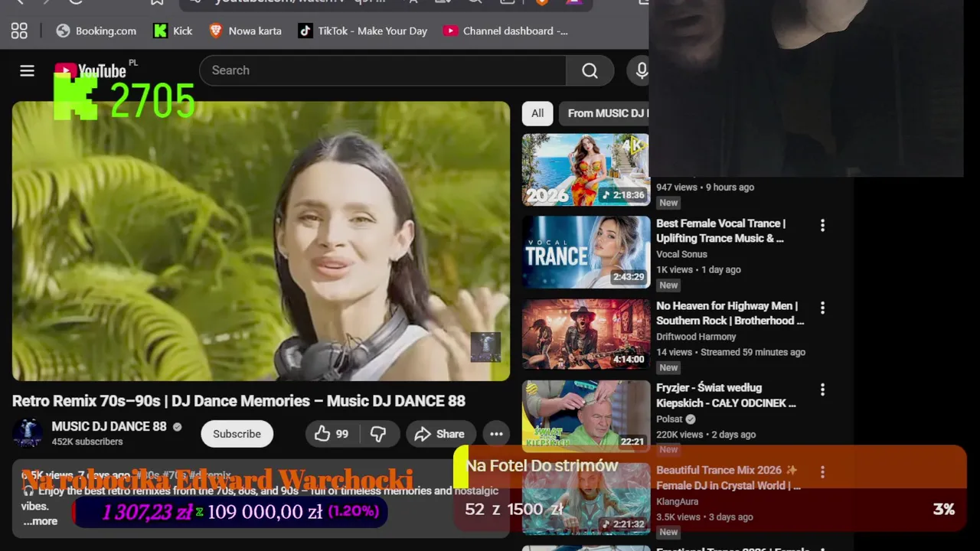The image size is (980, 551).
Task: Share the Retro Remix video
Action: pos(440,434)
